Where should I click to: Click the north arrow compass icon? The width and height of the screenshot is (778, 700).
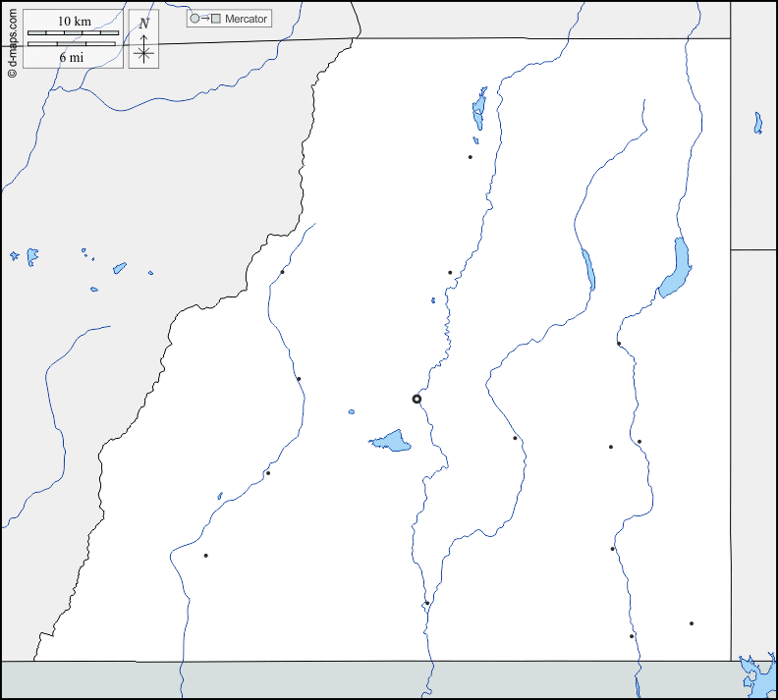click(143, 48)
